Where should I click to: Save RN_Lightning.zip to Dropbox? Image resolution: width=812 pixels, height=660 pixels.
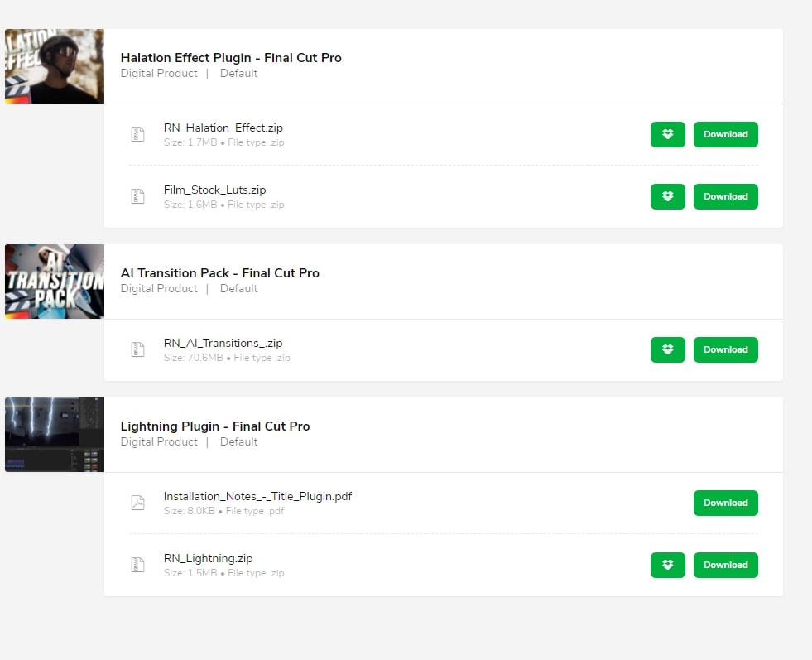click(x=667, y=565)
